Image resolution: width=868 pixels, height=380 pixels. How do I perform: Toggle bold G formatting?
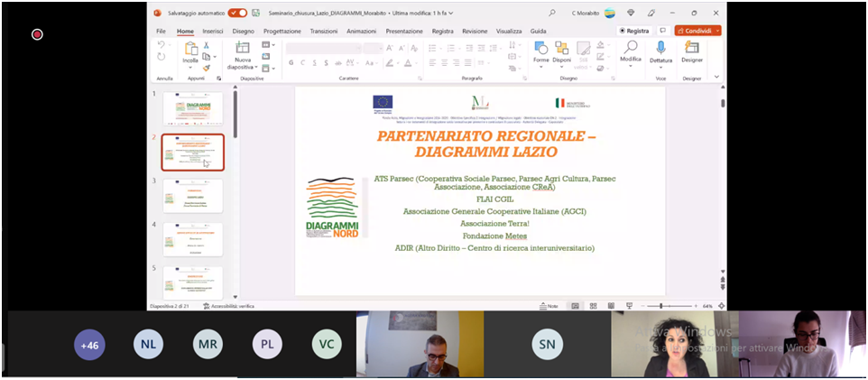291,62
